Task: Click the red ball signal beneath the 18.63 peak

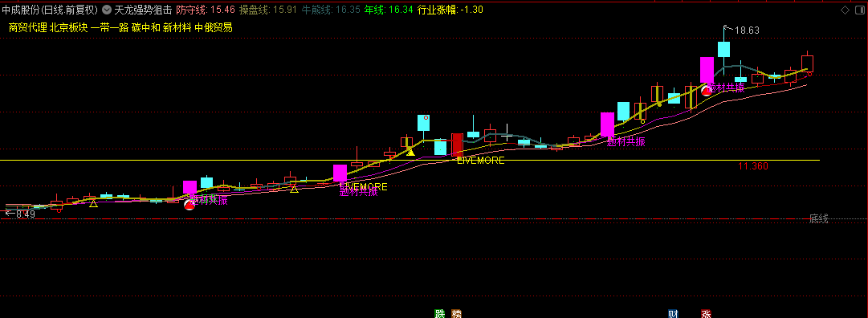Action: point(707,90)
